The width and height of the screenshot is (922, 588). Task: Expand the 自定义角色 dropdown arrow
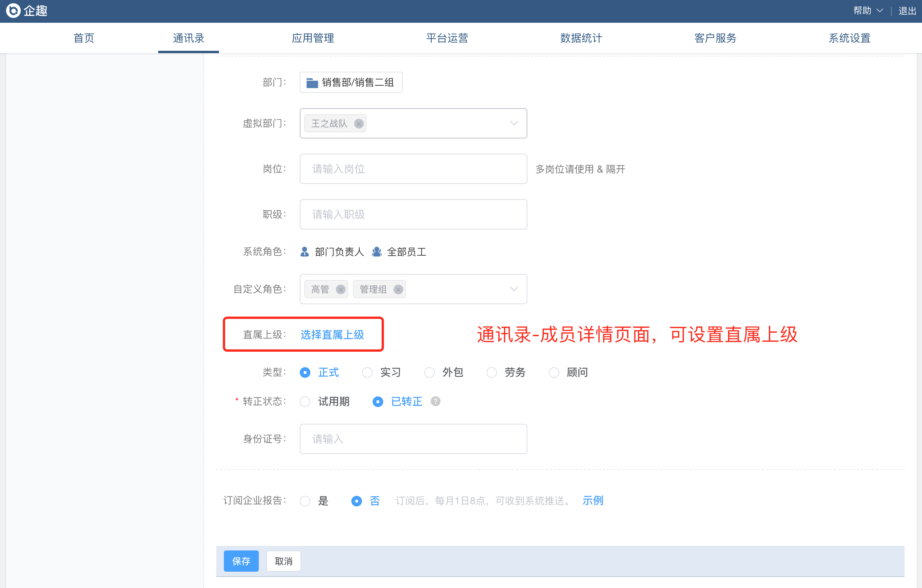[514, 289]
